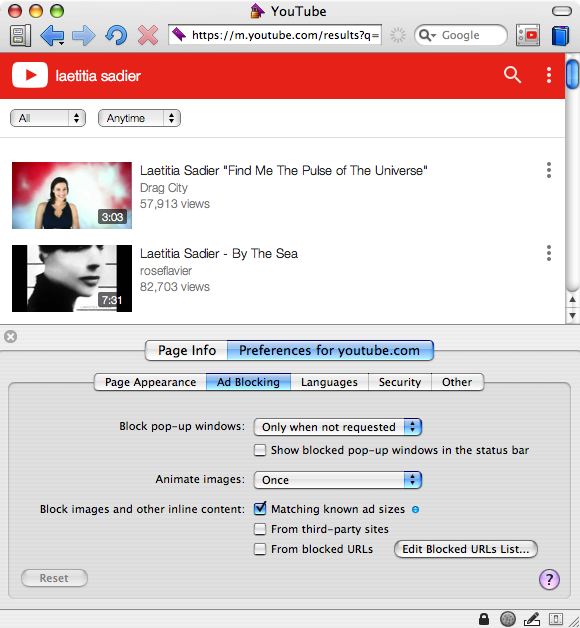
Task: Click the YouTube favicon in title bar
Action: point(257,11)
